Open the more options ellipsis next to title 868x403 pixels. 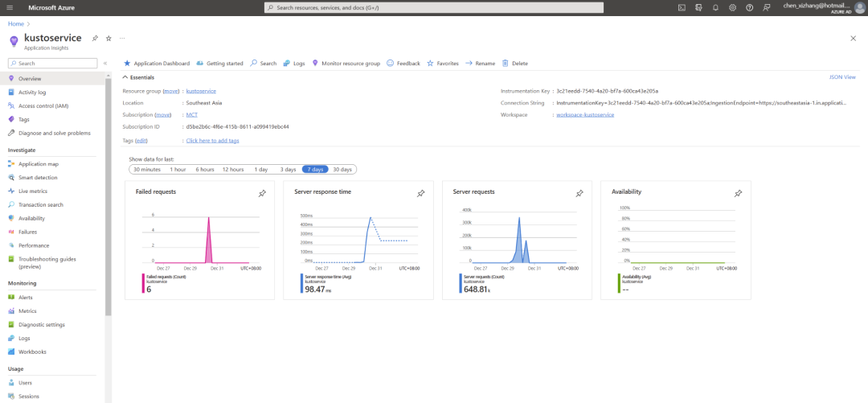[122, 39]
